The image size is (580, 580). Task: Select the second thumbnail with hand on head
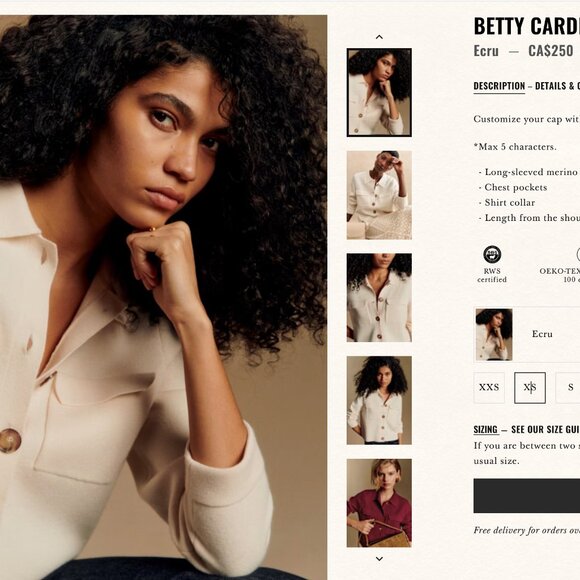click(x=379, y=195)
